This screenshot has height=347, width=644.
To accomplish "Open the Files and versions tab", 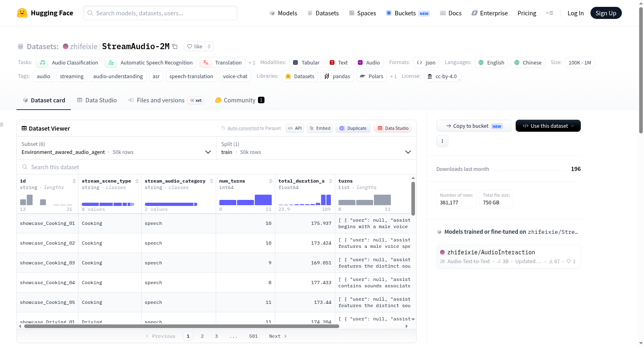I will (x=165, y=100).
